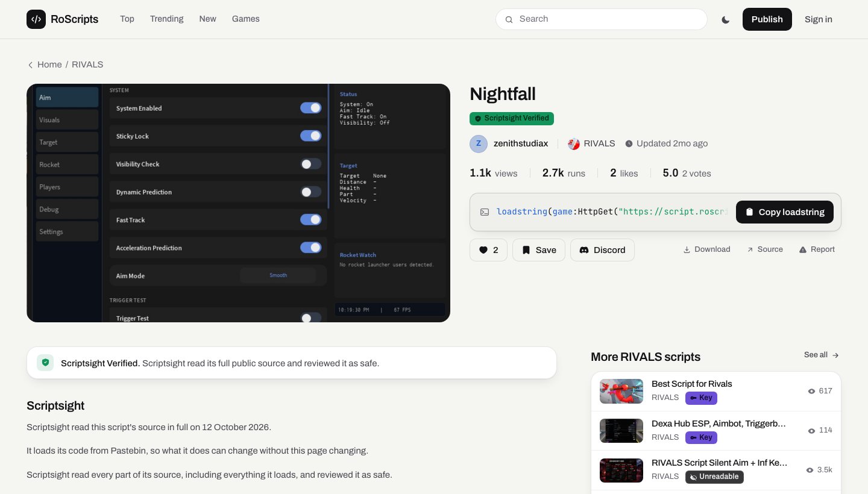Image resolution: width=868 pixels, height=494 pixels.
Task: Click the Publish button
Action: point(767,19)
